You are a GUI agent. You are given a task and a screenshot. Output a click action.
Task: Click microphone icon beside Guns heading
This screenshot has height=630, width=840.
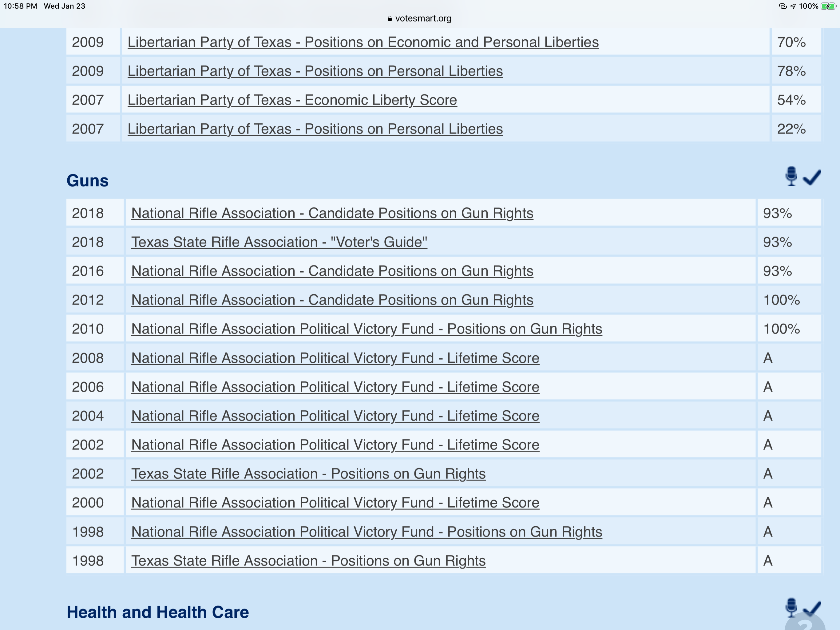(791, 176)
